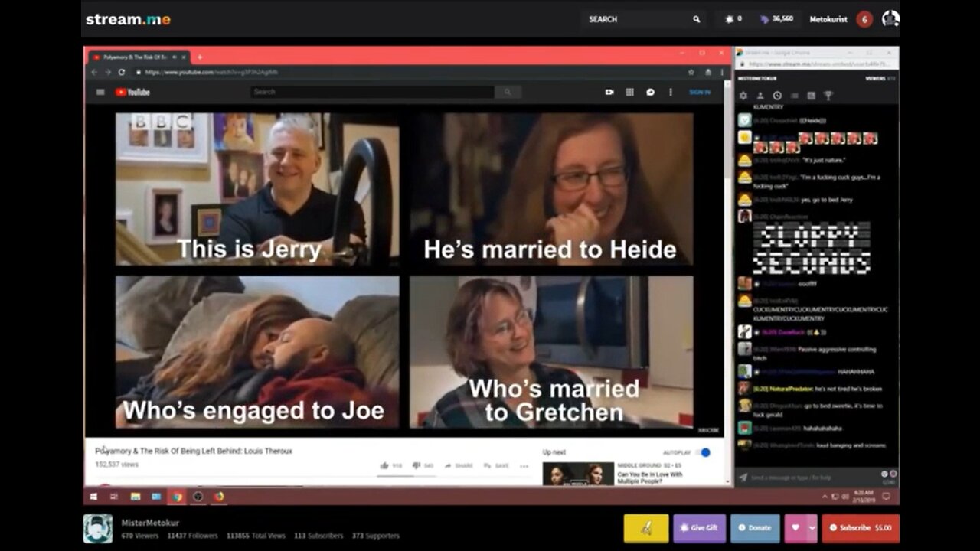Click the SAVE button under video
Image resolution: width=980 pixels, height=551 pixels.
tap(496, 465)
